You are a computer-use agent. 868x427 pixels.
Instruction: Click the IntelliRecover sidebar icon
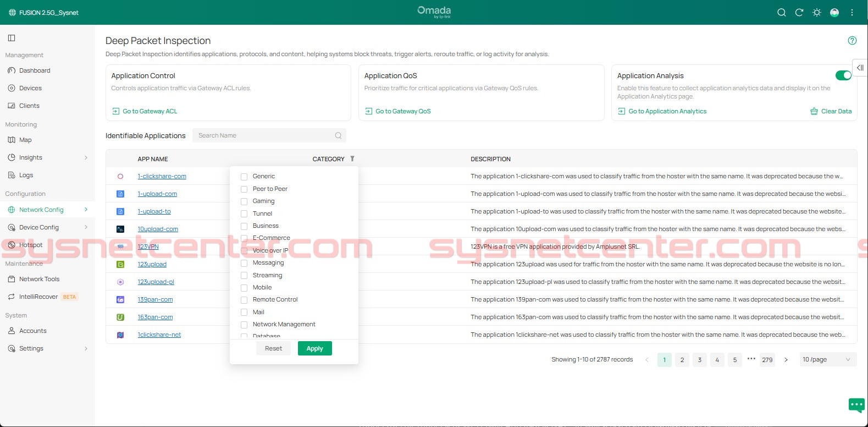[x=12, y=297]
